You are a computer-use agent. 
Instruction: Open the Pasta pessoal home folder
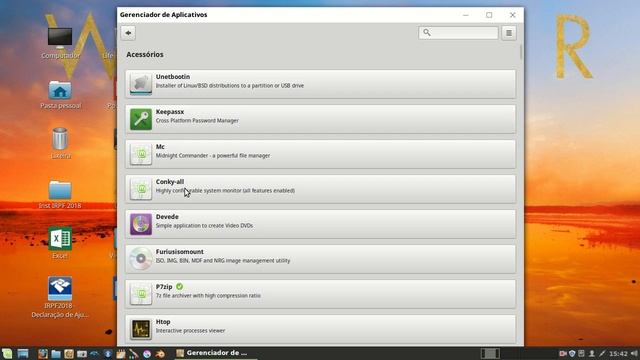[x=60, y=95]
